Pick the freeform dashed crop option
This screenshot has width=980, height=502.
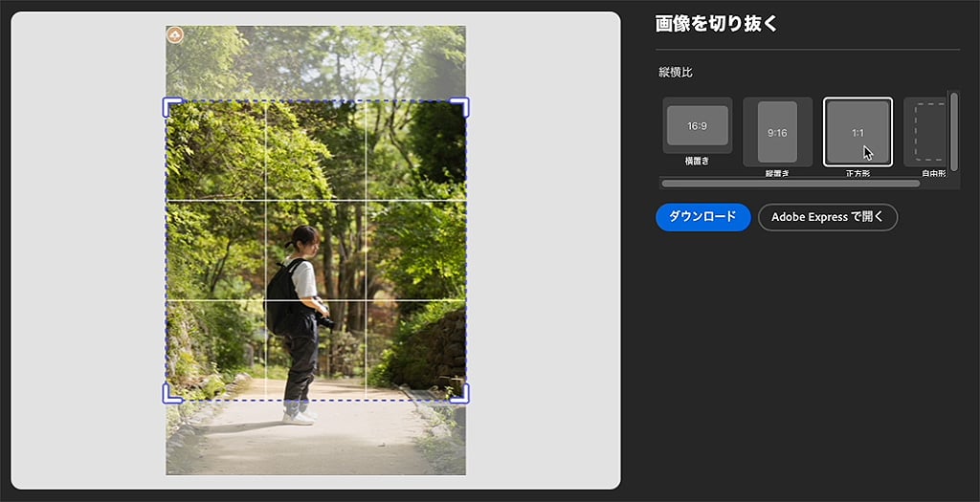click(x=925, y=132)
